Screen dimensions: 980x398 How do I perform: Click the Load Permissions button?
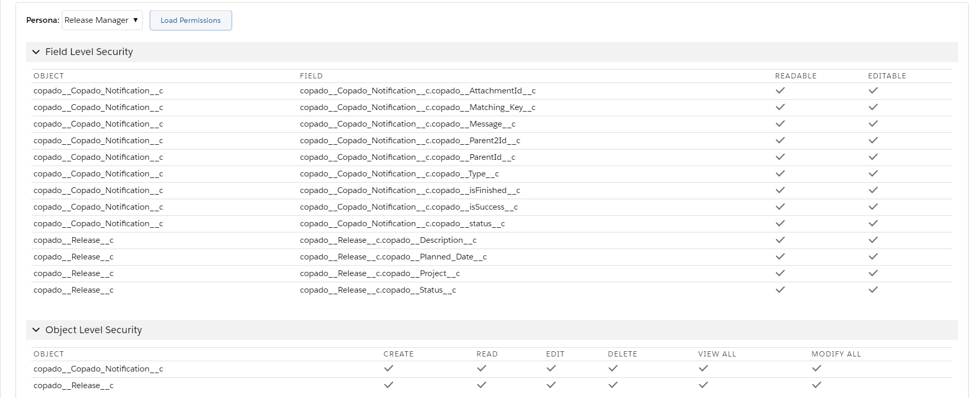click(x=191, y=20)
